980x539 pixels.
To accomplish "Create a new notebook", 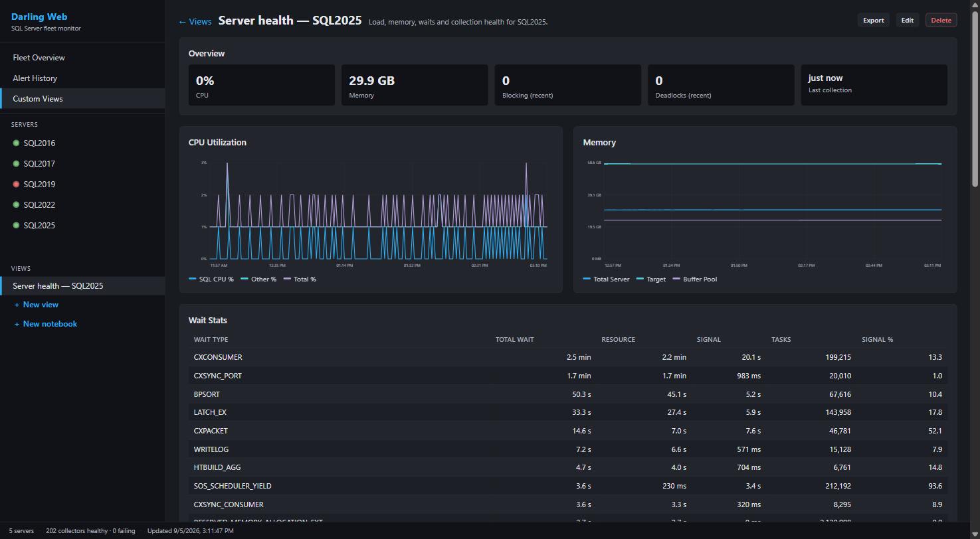I will pos(46,324).
